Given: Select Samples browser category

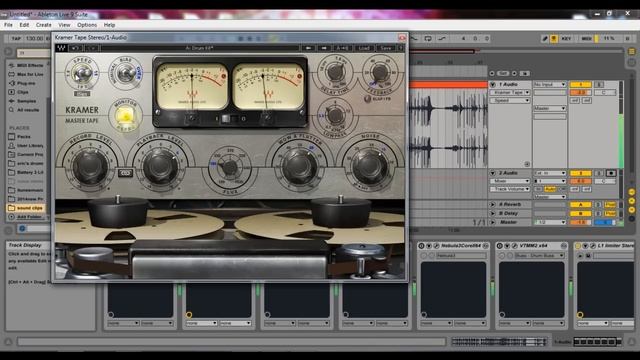Looking at the screenshot, I should (23, 101).
